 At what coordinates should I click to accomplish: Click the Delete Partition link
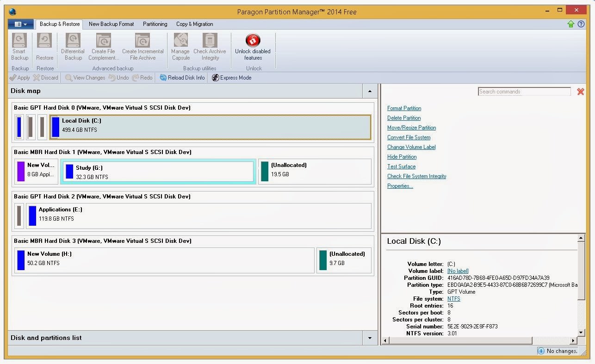[404, 118]
